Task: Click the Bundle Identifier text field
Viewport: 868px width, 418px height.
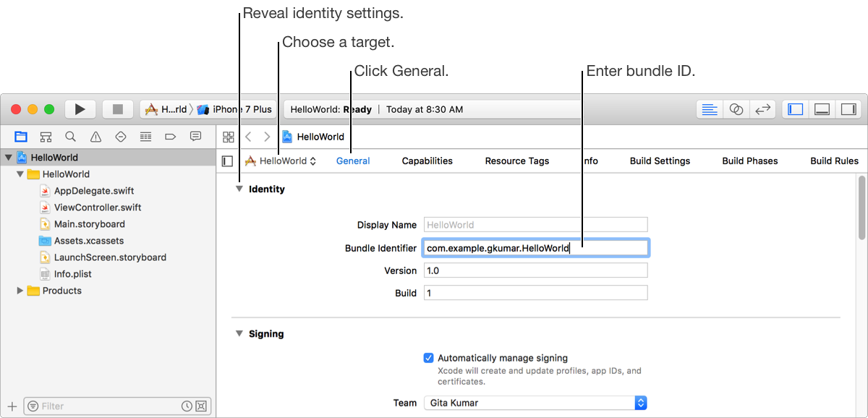Action: click(x=535, y=248)
